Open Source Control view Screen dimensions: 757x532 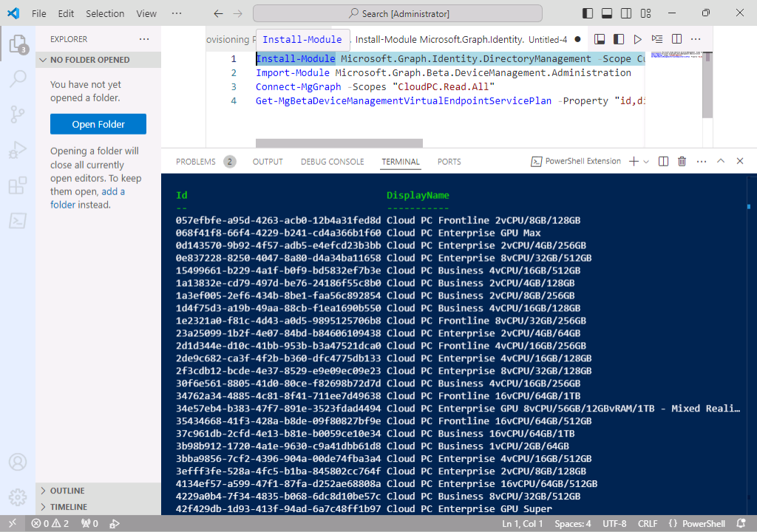pyautogui.click(x=18, y=114)
